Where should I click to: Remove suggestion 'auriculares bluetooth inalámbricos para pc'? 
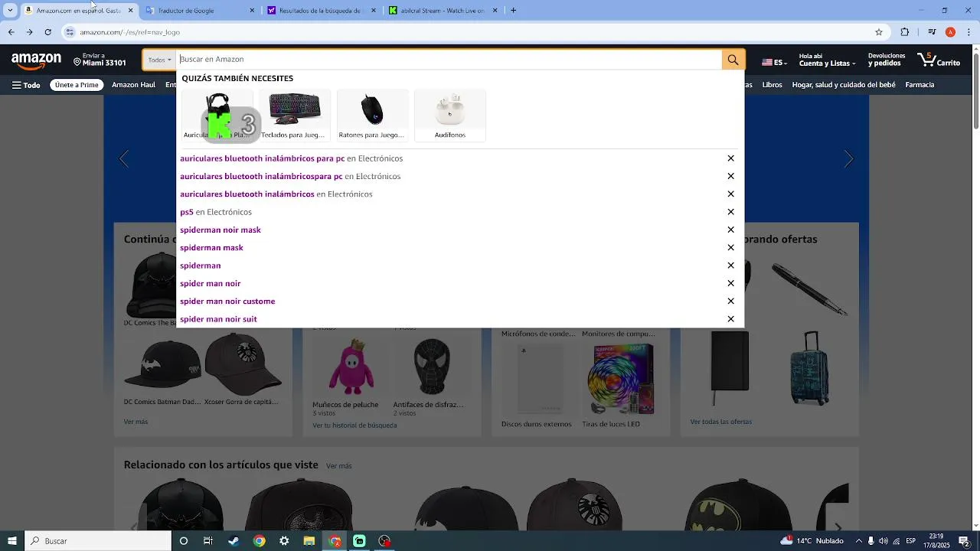click(x=730, y=158)
